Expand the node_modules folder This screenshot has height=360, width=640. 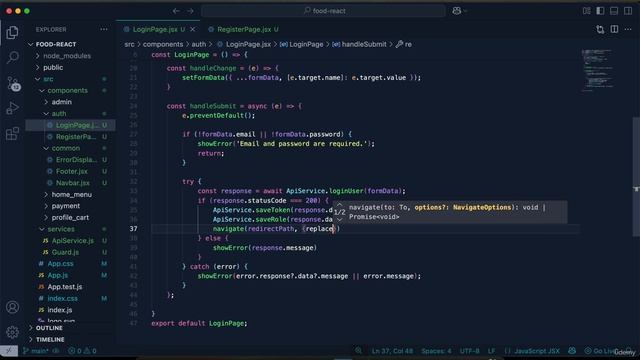pos(67,56)
